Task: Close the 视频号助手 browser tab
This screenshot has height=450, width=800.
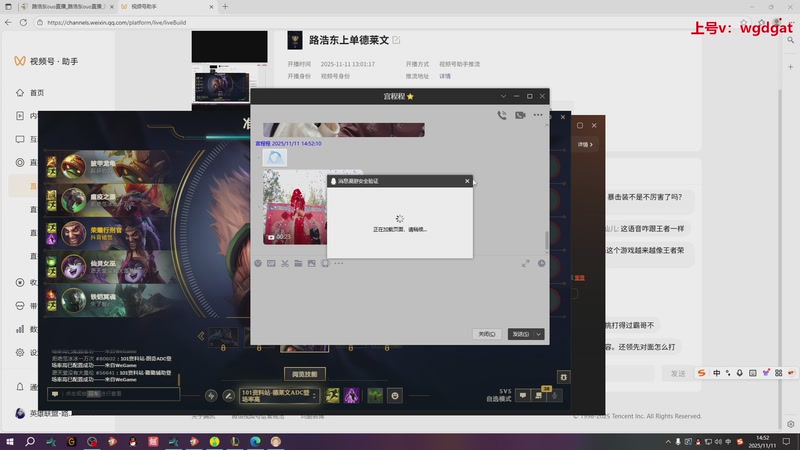Action: pyautogui.click(x=211, y=7)
